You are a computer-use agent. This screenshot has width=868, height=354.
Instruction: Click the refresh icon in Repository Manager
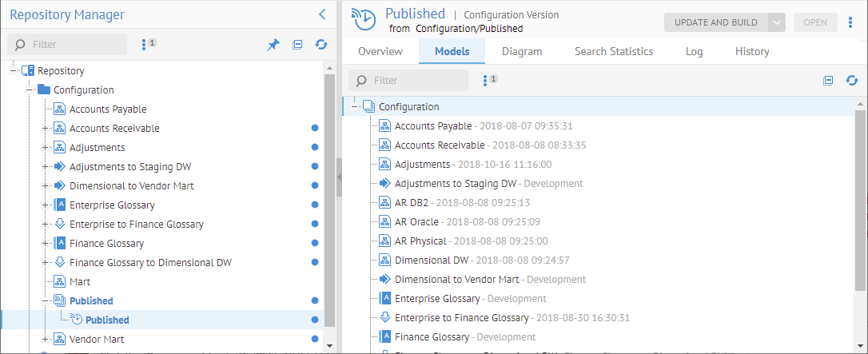[x=321, y=45]
